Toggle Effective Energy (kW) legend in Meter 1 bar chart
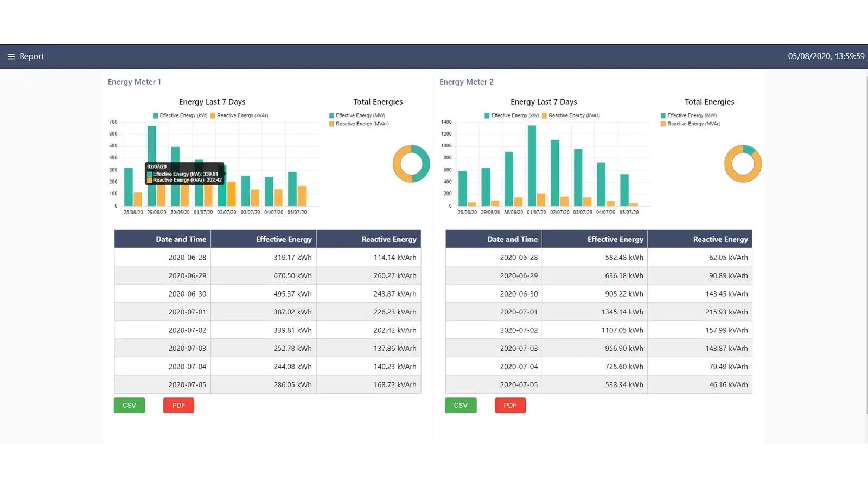Screen dimensions: 868x488 (x=180, y=115)
